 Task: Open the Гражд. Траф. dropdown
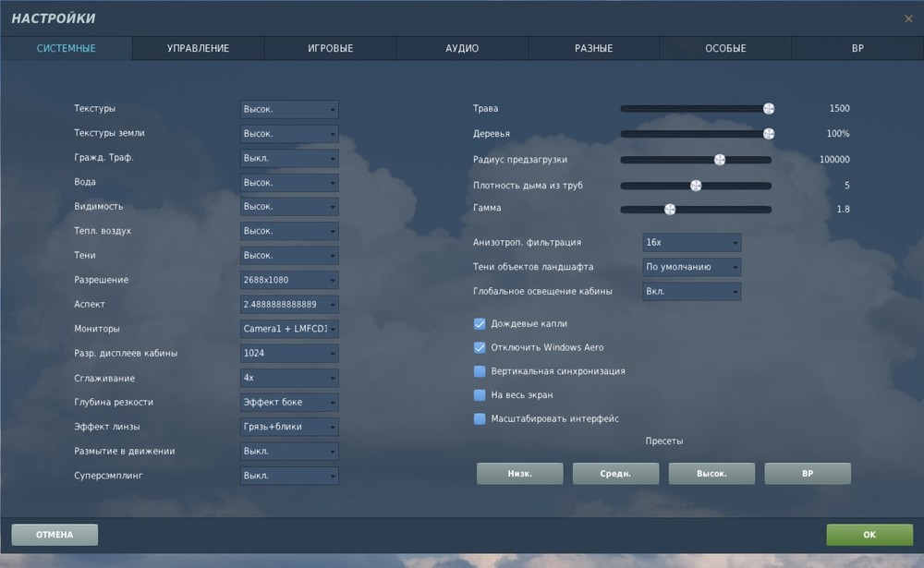pyautogui.click(x=289, y=158)
